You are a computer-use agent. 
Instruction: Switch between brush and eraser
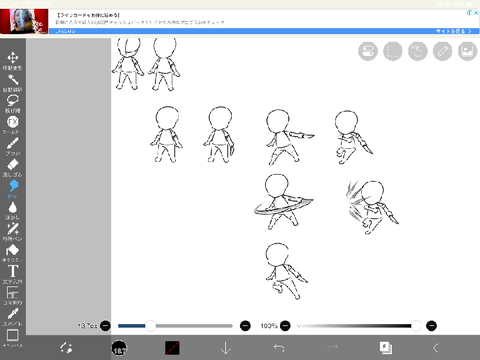pyautogui.click(x=66, y=348)
